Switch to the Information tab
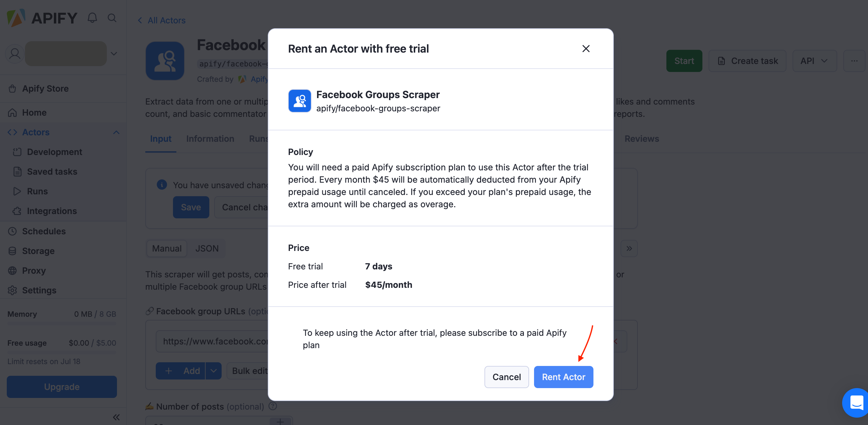 point(210,139)
